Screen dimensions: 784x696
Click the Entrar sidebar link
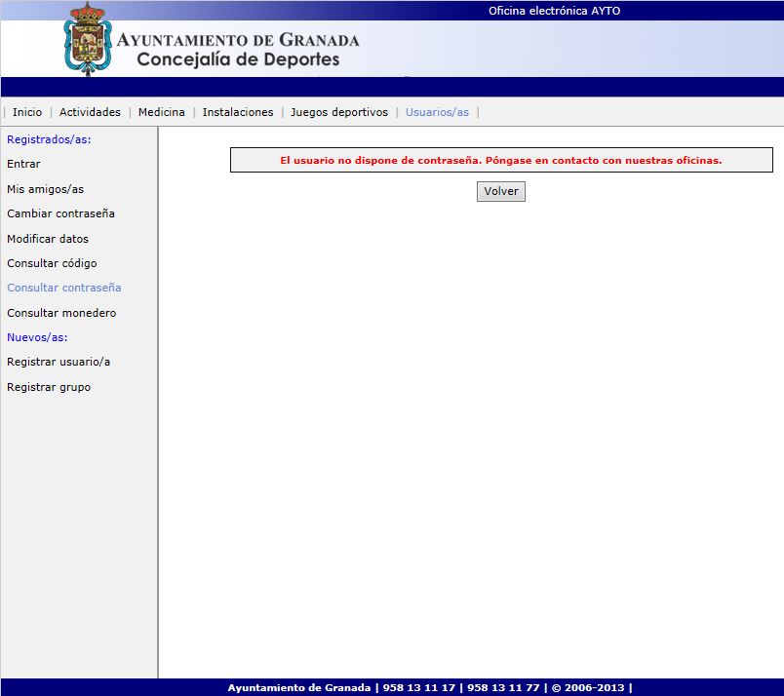click(23, 164)
